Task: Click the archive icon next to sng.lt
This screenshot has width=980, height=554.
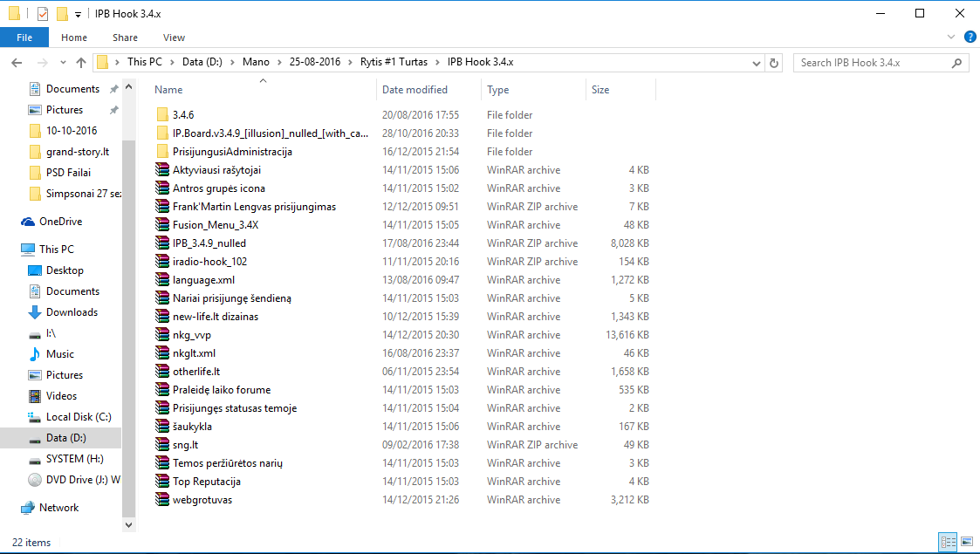Action: tap(162, 444)
